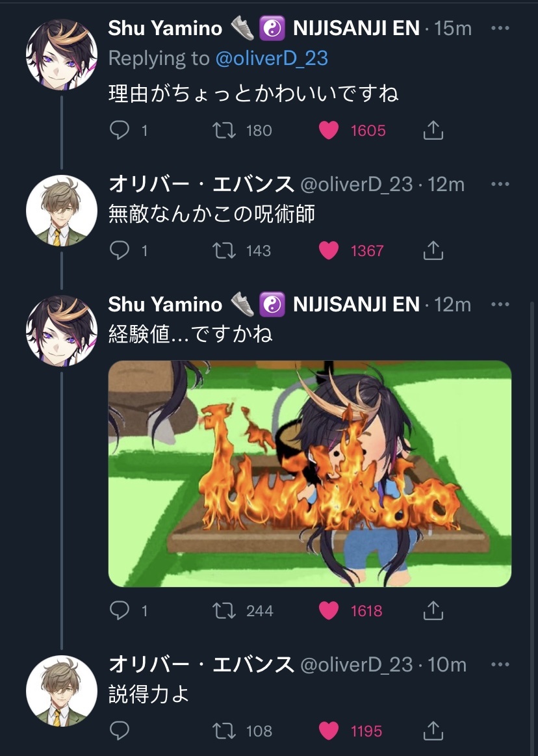Unlike the tweet with 1195 likes
Image resolution: width=538 pixels, height=756 pixels.
tap(329, 731)
